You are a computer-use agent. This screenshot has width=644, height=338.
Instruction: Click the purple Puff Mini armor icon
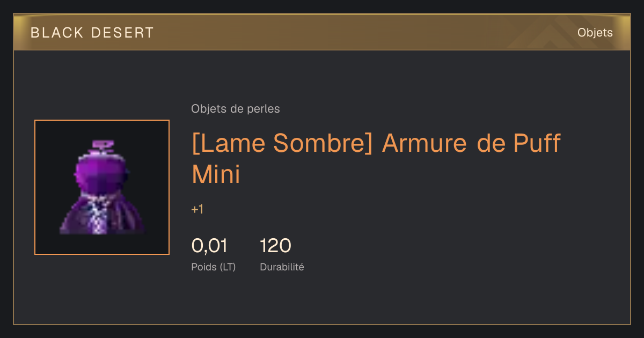click(102, 187)
